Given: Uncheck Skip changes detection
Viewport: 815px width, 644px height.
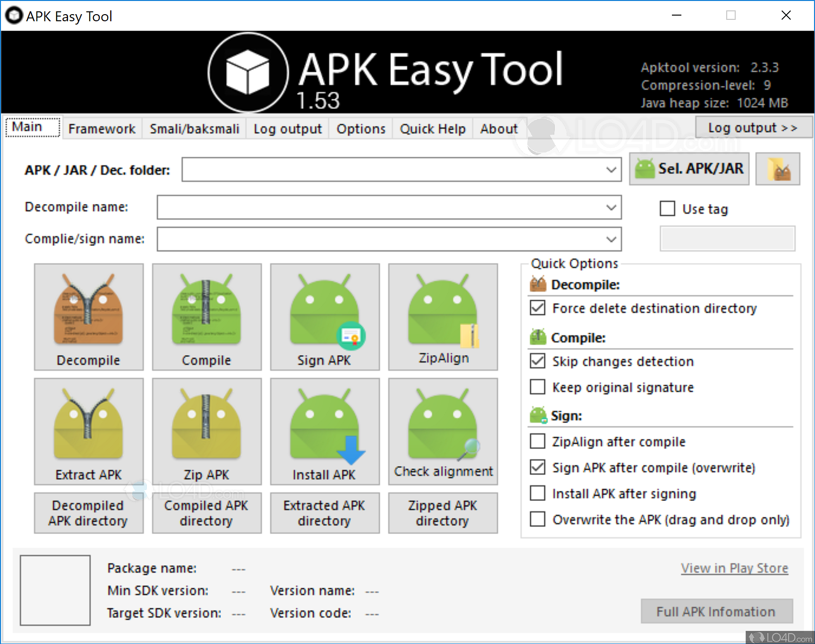Looking at the screenshot, I should (x=537, y=361).
